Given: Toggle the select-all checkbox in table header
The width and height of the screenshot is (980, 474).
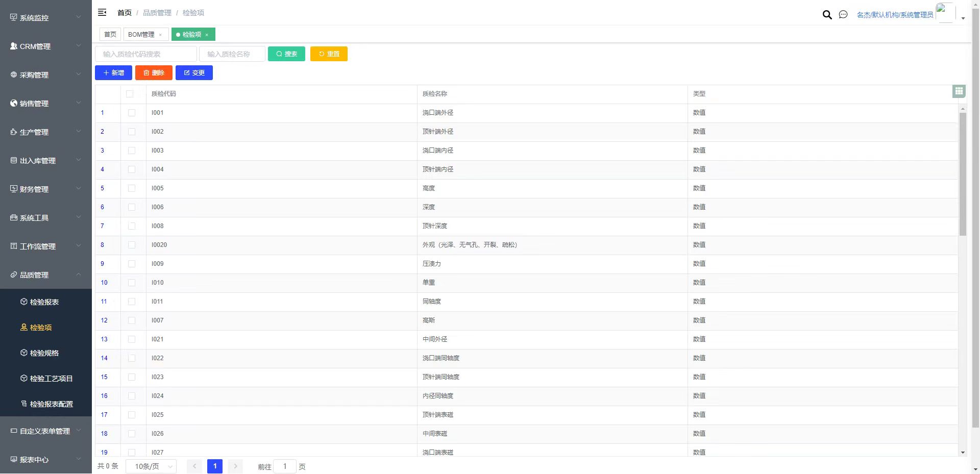Looking at the screenshot, I should (x=130, y=94).
